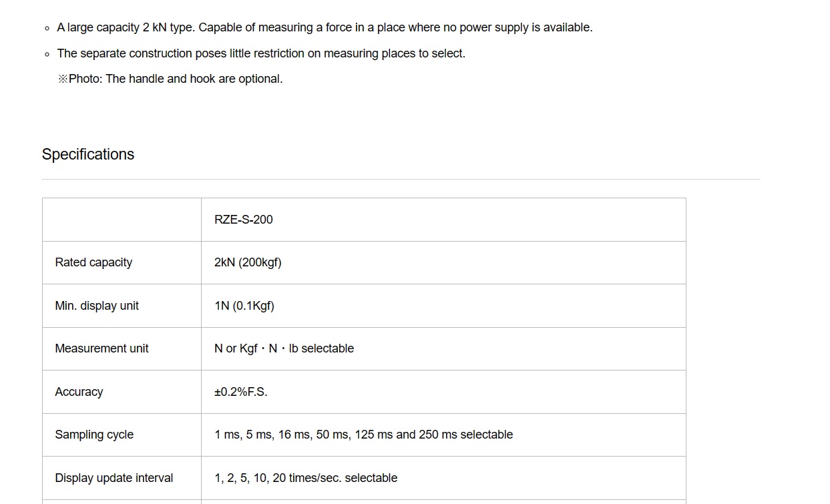Click the handle and hook optional note
This screenshot has height=504, width=830.
[x=170, y=79]
